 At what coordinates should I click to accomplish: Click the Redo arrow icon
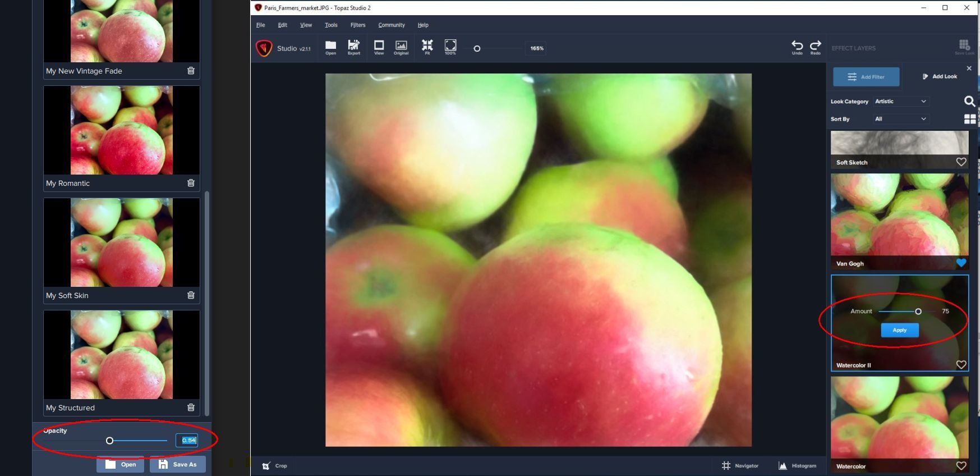[x=816, y=47]
